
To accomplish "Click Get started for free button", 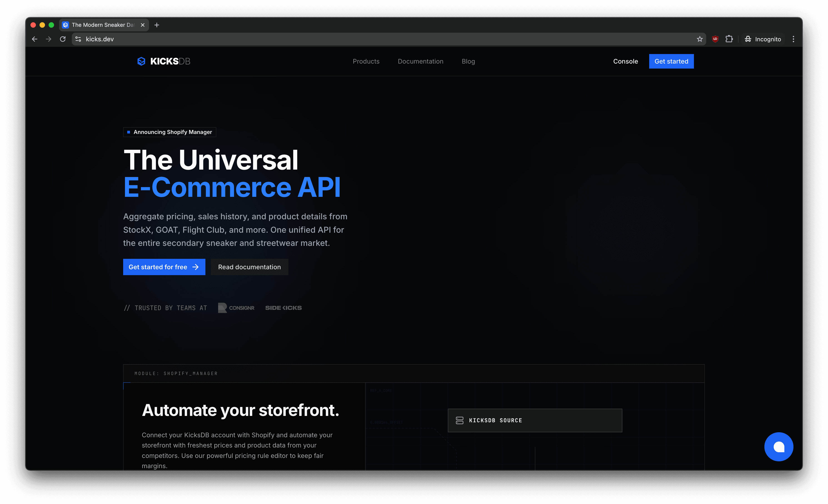I will point(164,267).
